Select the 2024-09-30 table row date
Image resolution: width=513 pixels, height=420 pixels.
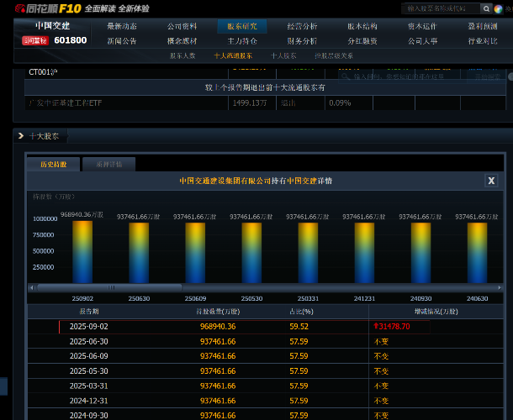(88, 416)
